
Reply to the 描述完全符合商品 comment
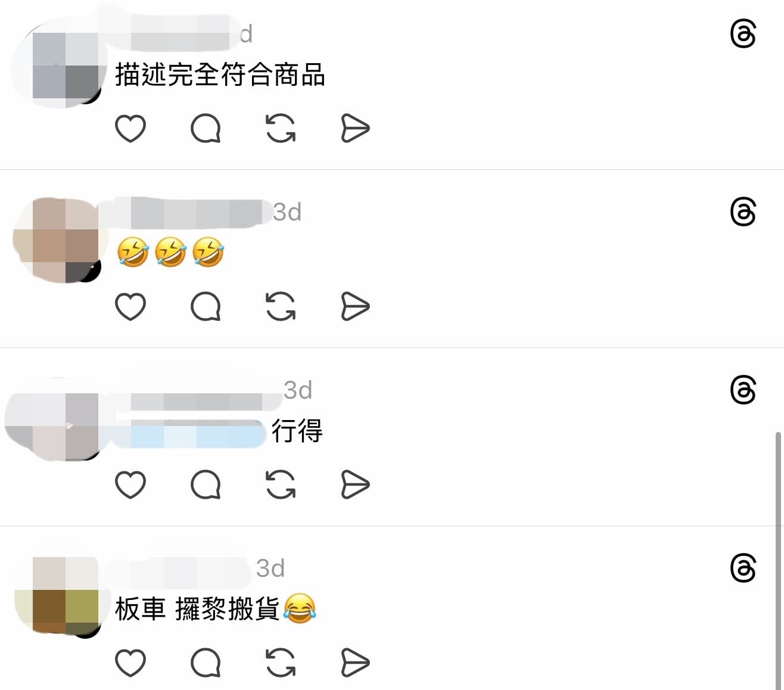tap(206, 129)
